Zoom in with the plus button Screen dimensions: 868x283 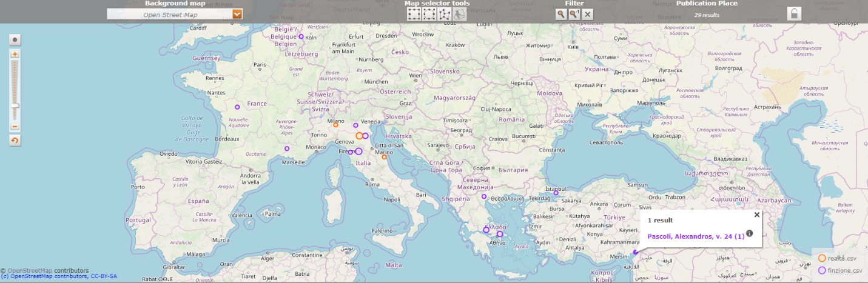click(15, 54)
